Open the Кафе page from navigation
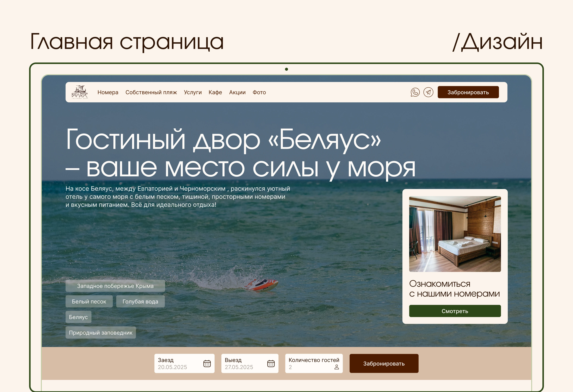573x392 pixels. pos(215,92)
